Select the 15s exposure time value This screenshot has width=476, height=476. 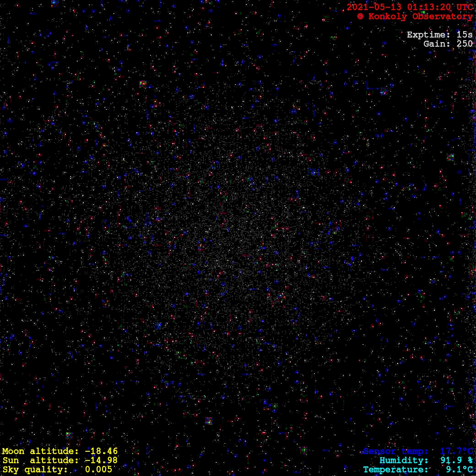point(465,35)
